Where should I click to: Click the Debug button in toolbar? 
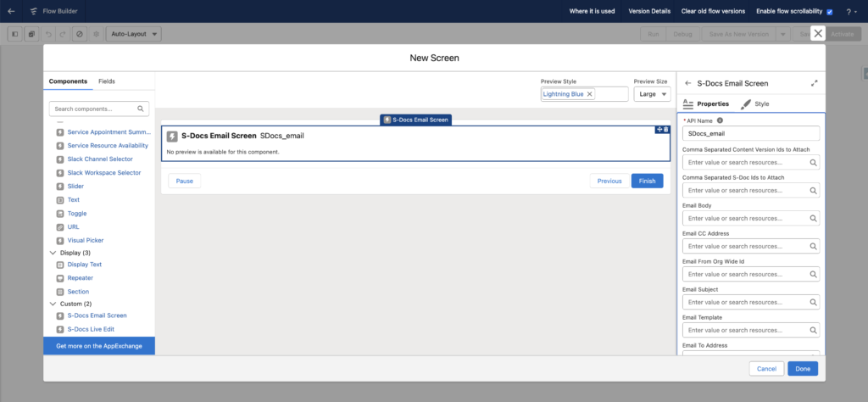click(x=682, y=34)
